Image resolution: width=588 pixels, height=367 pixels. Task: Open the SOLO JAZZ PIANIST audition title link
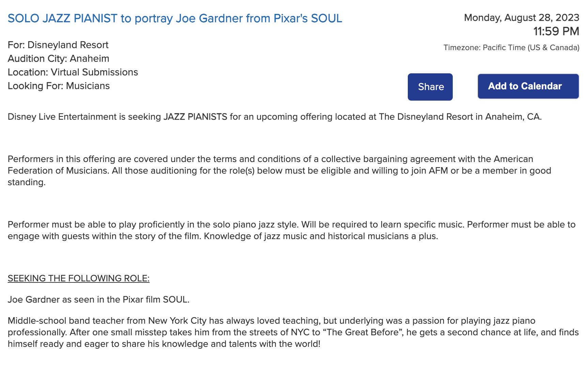pyautogui.click(x=175, y=18)
